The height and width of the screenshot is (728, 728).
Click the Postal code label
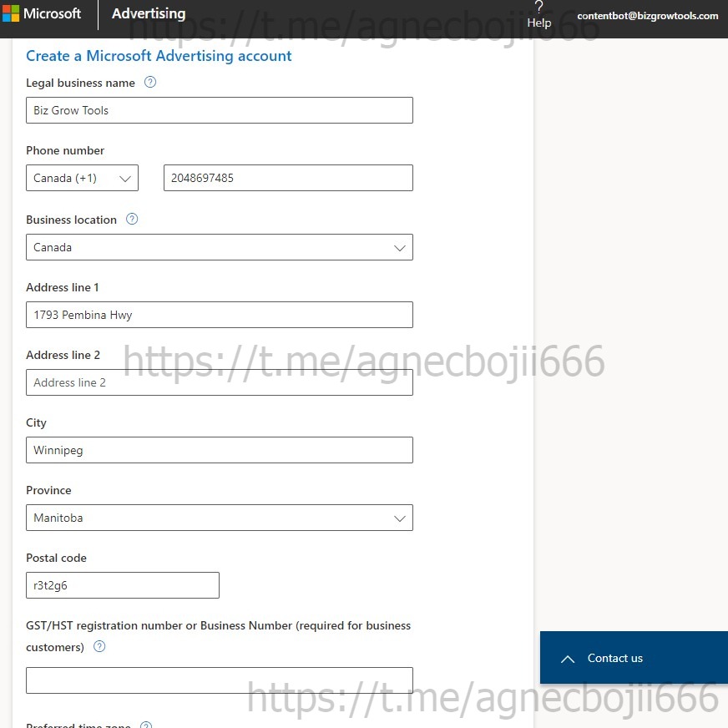(x=56, y=558)
